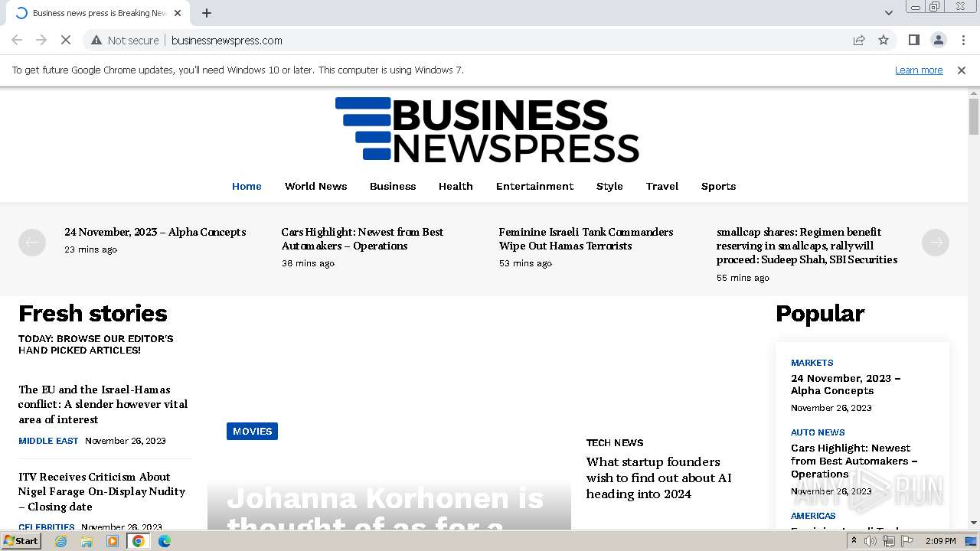Click the MIDDLE EAST category label
The height and width of the screenshot is (551, 980).
coord(48,441)
